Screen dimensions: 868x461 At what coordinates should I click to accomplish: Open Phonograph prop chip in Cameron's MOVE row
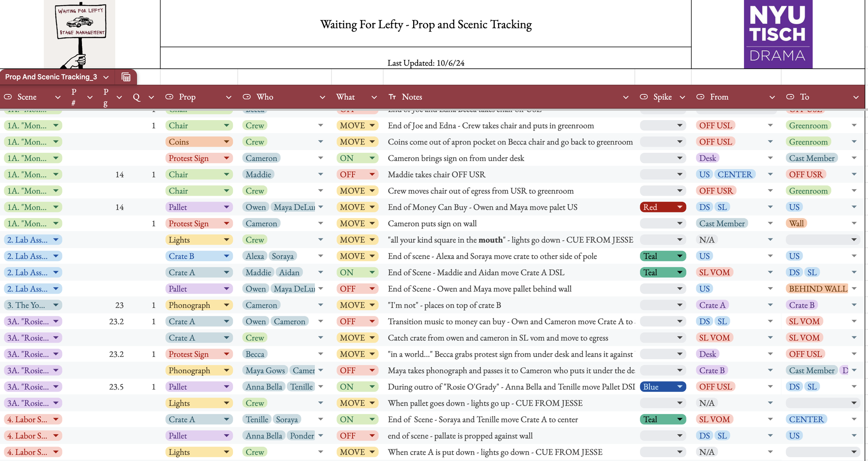coord(199,305)
